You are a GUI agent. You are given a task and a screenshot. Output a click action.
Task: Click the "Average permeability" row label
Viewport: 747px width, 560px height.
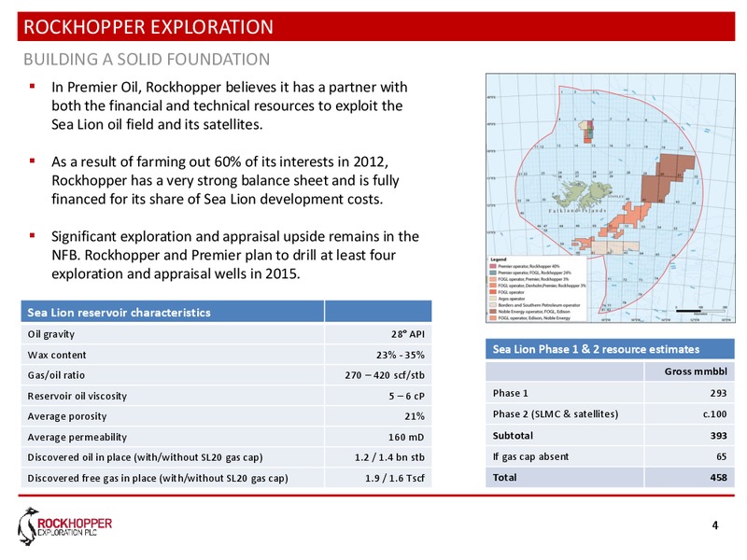tap(78, 437)
